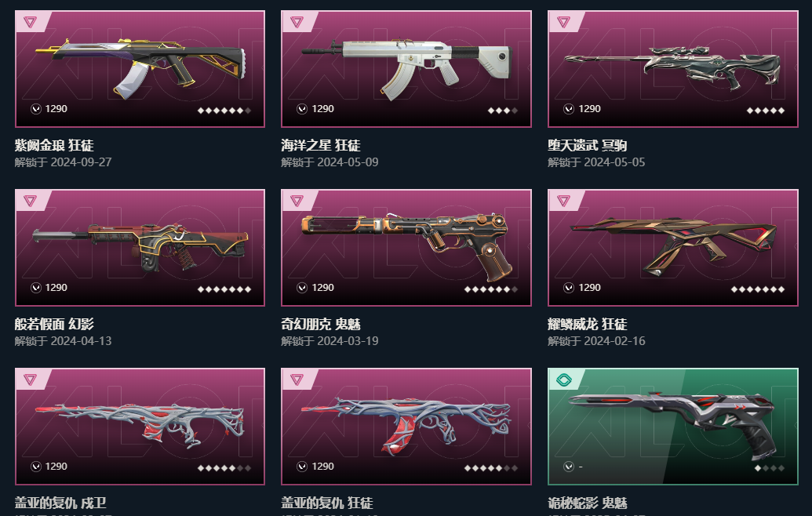The width and height of the screenshot is (812, 516).
Task: Click the tier badge on 盖亚的复仇 戍卫 card
Action: (30, 380)
